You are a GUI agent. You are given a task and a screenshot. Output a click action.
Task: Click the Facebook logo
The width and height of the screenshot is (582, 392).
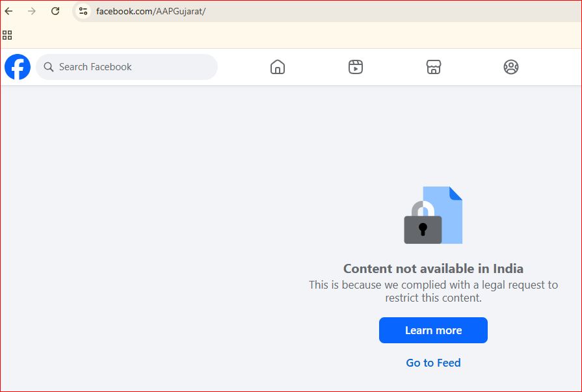click(18, 67)
